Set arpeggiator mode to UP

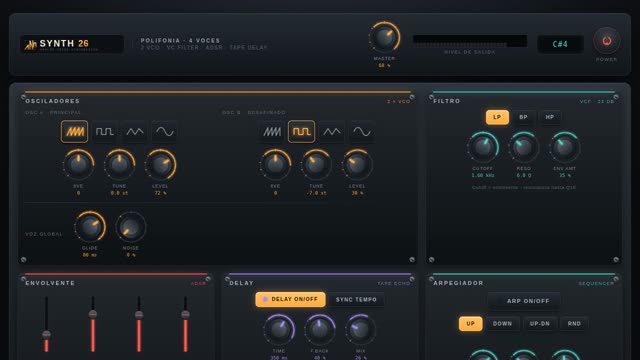click(471, 324)
